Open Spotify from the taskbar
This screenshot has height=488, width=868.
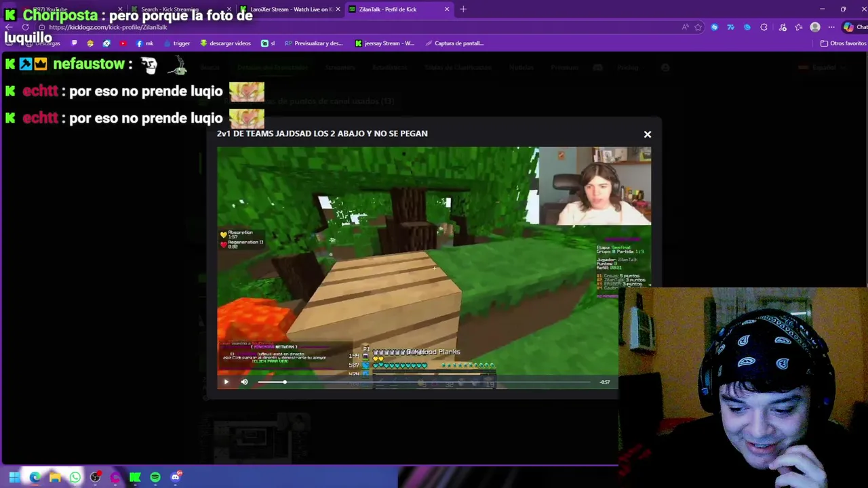pos(155,477)
